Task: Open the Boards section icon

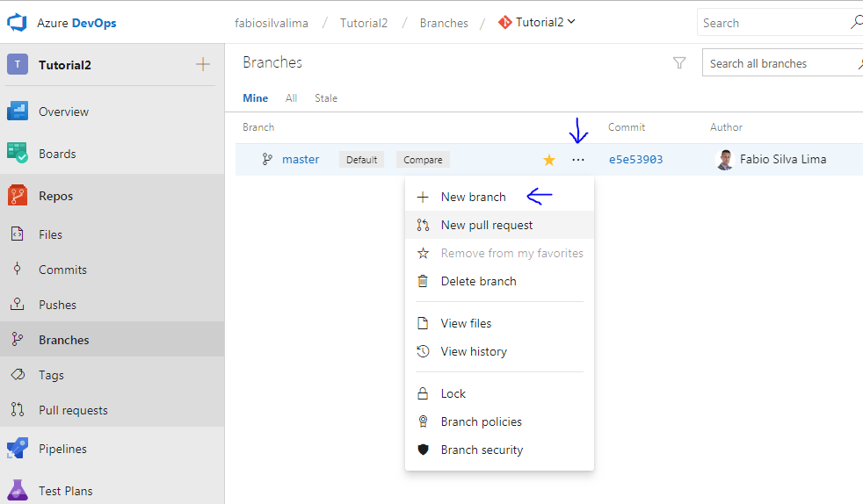Action: pyautogui.click(x=18, y=153)
